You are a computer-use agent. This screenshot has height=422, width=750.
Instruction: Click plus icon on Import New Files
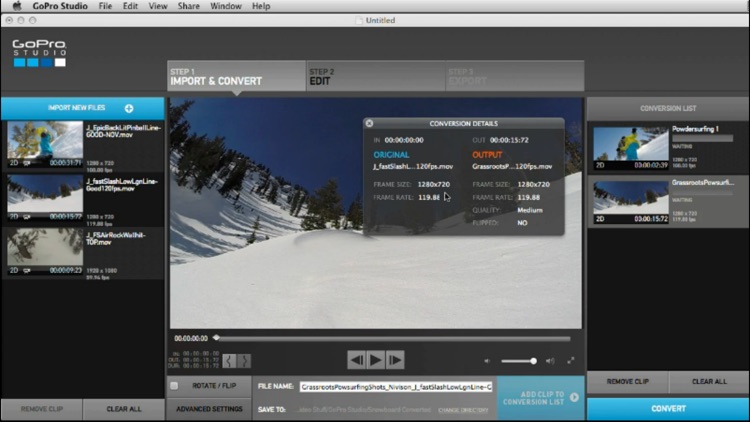point(128,108)
